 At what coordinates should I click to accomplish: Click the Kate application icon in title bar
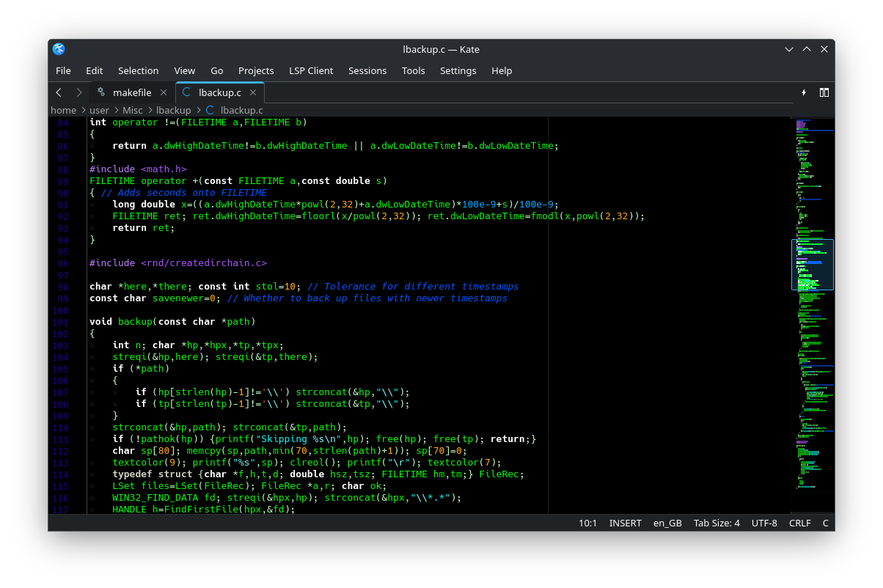pyautogui.click(x=59, y=49)
